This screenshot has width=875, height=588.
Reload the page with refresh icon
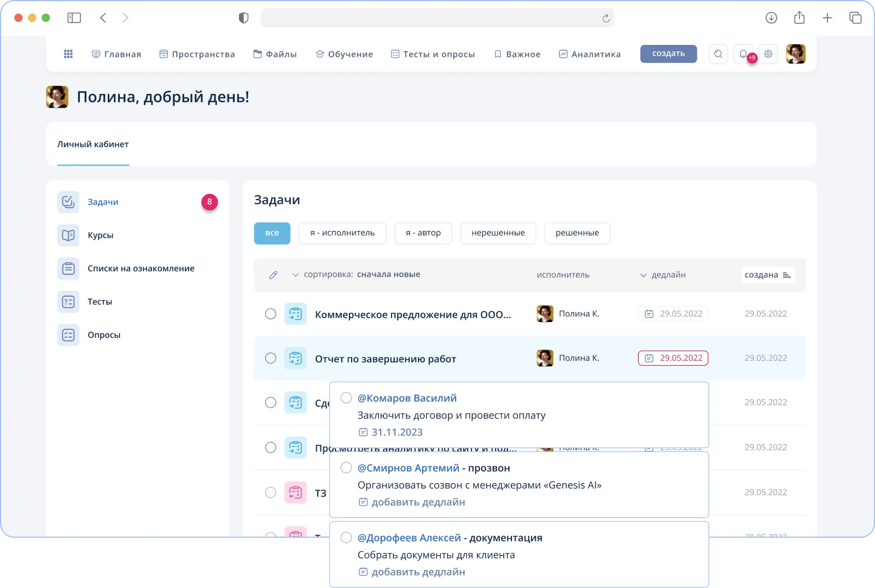(x=606, y=19)
